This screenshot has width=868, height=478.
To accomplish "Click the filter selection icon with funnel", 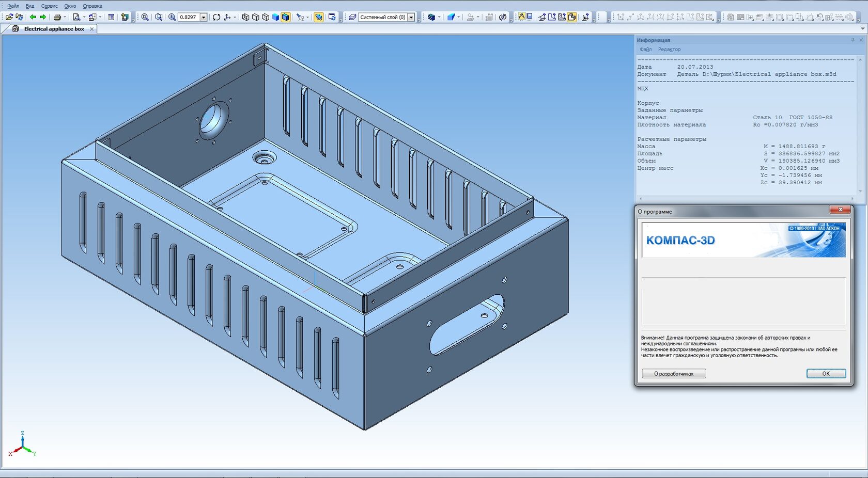I will (x=300, y=17).
